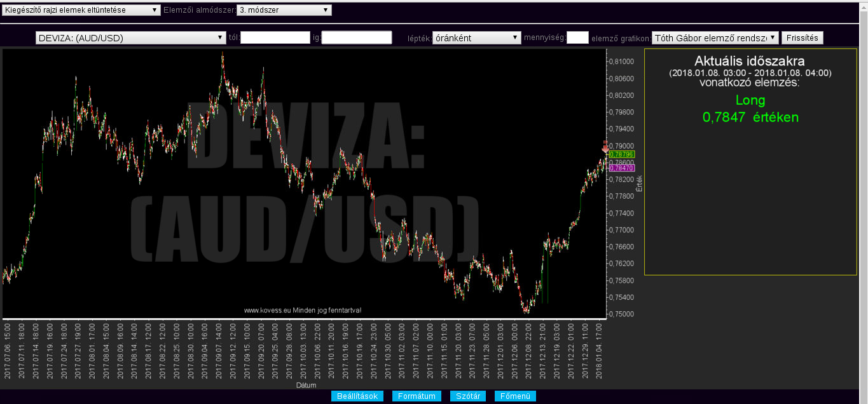This screenshot has width=868, height=404.
Task: Go to Főmenü main menu
Action: pos(515,396)
